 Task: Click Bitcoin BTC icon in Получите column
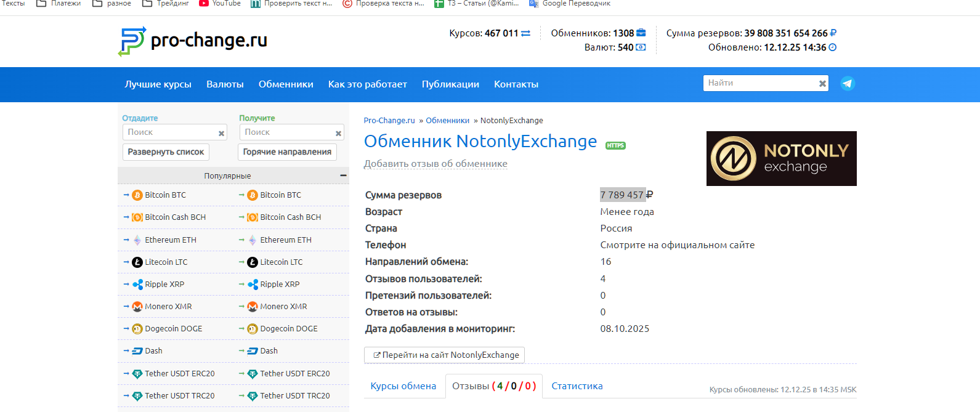click(x=253, y=195)
